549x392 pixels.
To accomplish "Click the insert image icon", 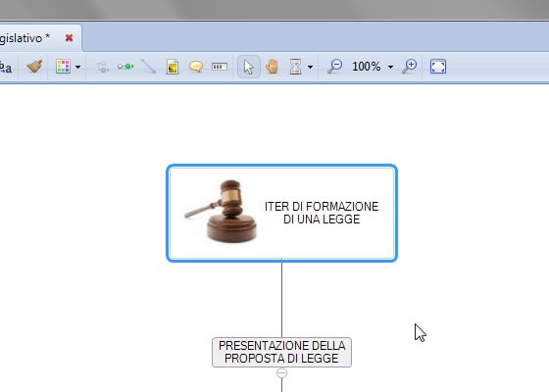I will pyautogui.click(x=173, y=67).
